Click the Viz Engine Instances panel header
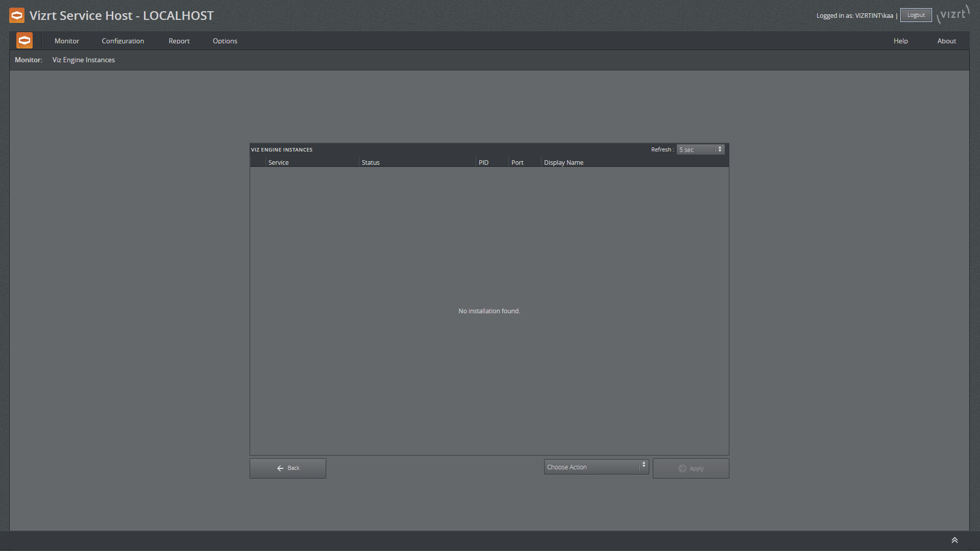Image resolution: width=980 pixels, height=551 pixels. [283, 149]
